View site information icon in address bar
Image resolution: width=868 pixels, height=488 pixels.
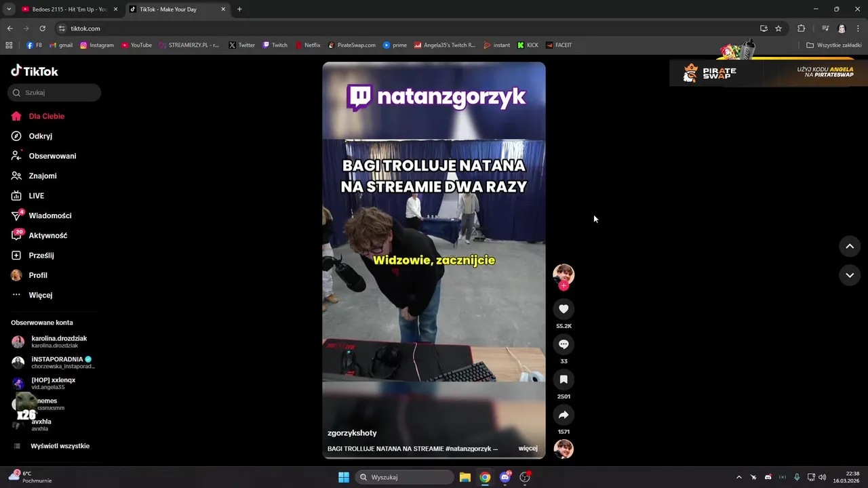(x=62, y=28)
